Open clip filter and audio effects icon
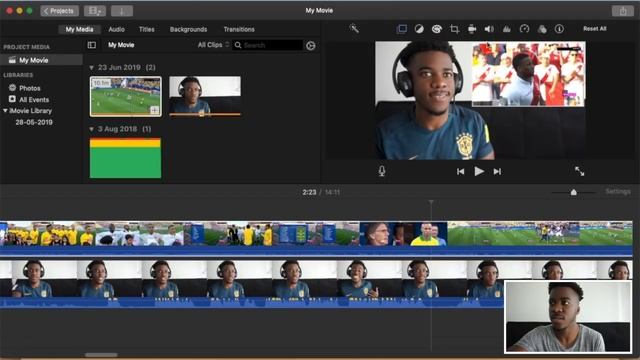The height and width of the screenshot is (360, 640). [542, 29]
